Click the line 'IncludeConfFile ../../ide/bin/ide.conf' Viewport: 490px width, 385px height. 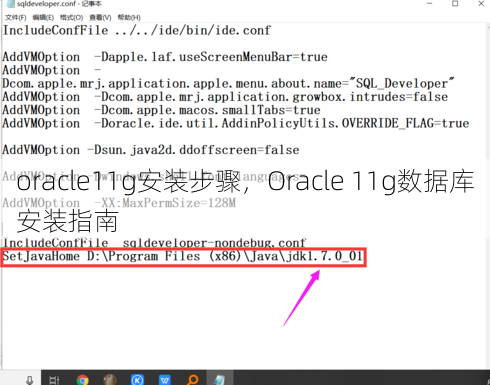pyautogui.click(x=137, y=30)
